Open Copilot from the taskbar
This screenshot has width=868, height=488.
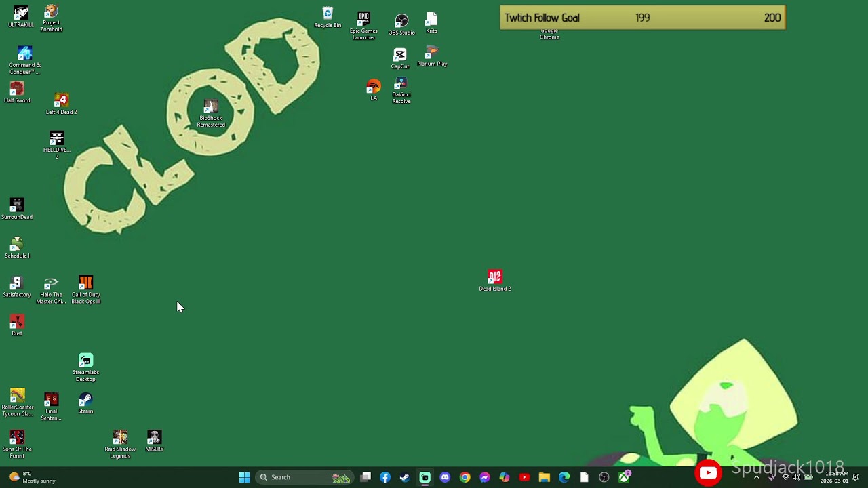[x=505, y=477]
